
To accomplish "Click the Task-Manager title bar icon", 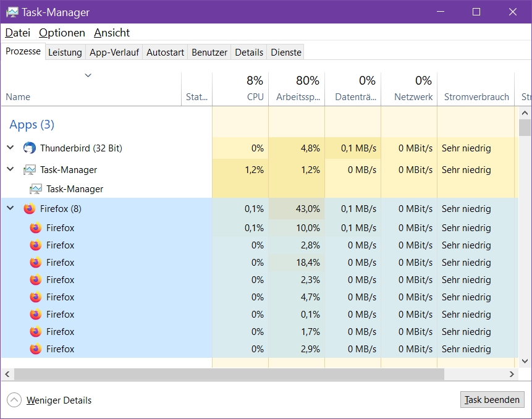I will click(12, 12).
